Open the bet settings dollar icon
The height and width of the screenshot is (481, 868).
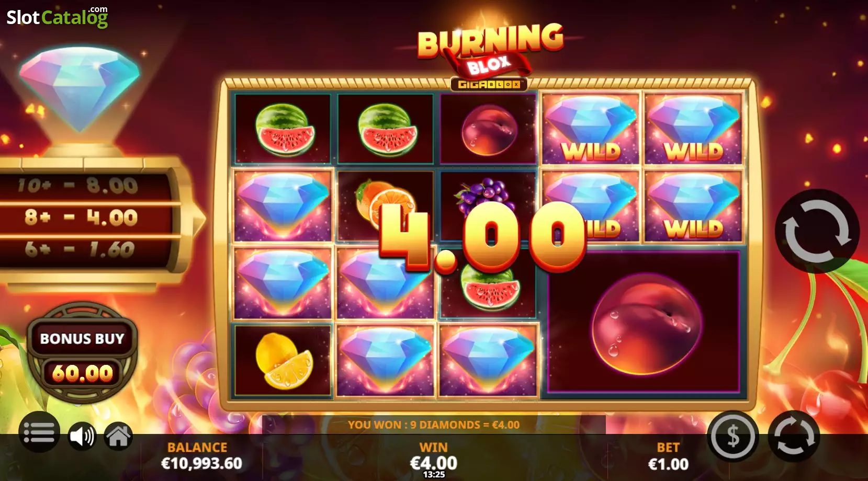pos(732,437)
